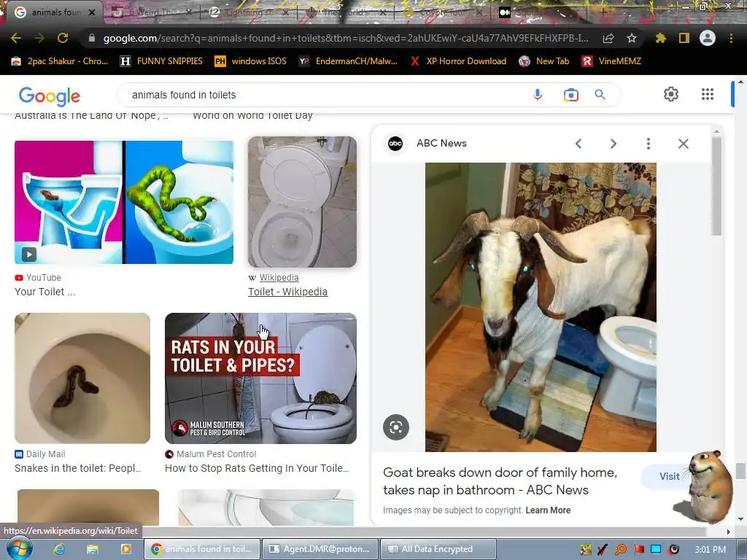Open the EndermanCH/Malw... bookmark

point(348,61)
